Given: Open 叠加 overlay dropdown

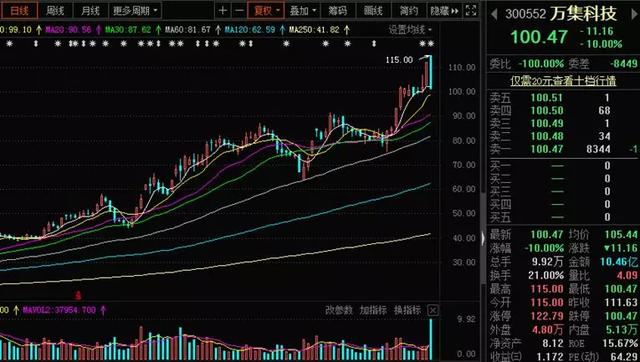Looking at the screenshot, I should (303, 11).
